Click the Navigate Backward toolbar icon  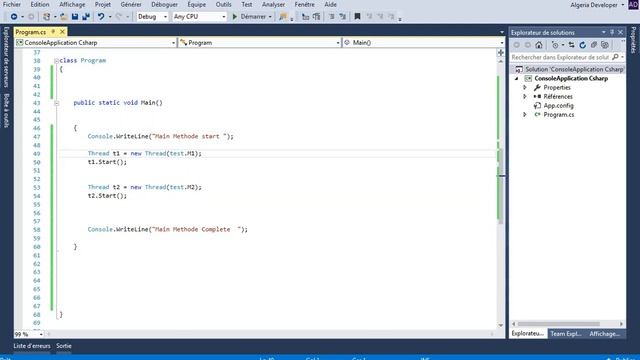pyautogui.click(x=14, y=17)
